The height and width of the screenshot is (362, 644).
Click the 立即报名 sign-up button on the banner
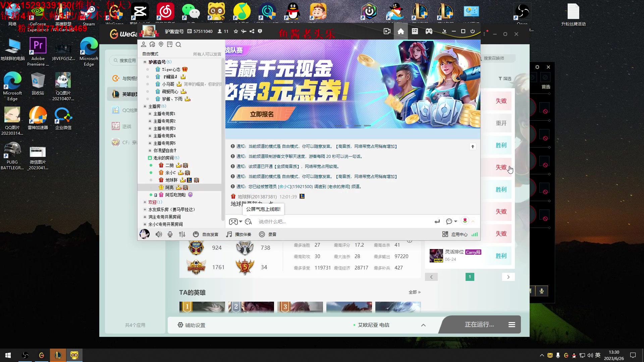coord(262,115)
